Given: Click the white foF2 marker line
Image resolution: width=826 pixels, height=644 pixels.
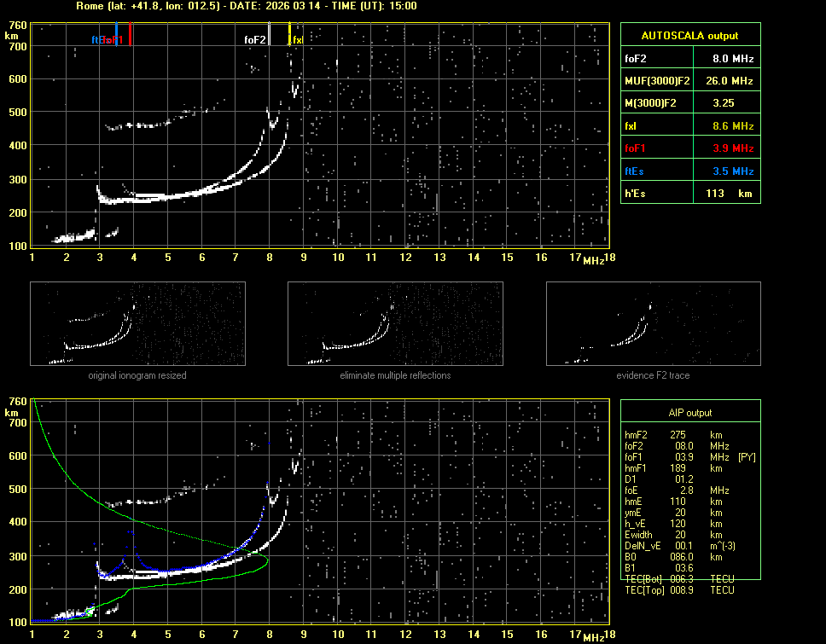Looking at the screenshot, I should coord(270,34).
